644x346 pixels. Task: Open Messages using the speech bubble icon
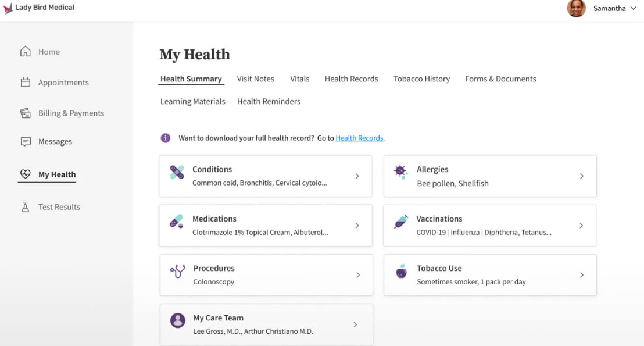[26, 141]
